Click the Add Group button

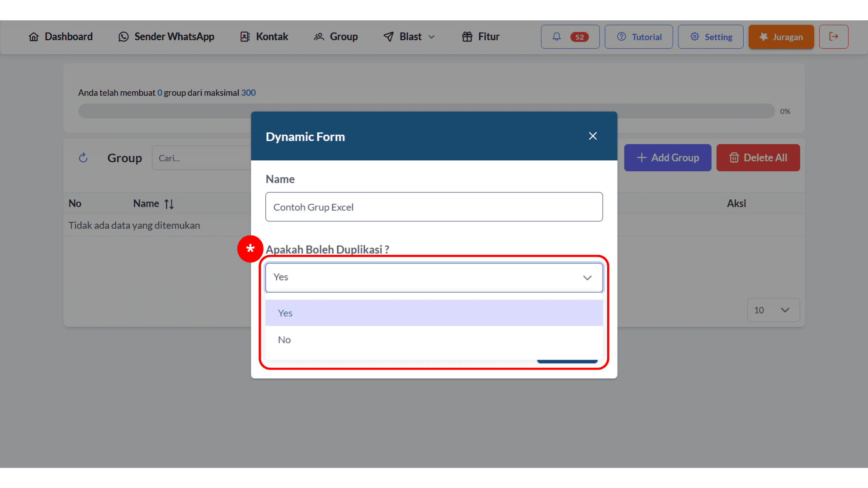point(668,158)
